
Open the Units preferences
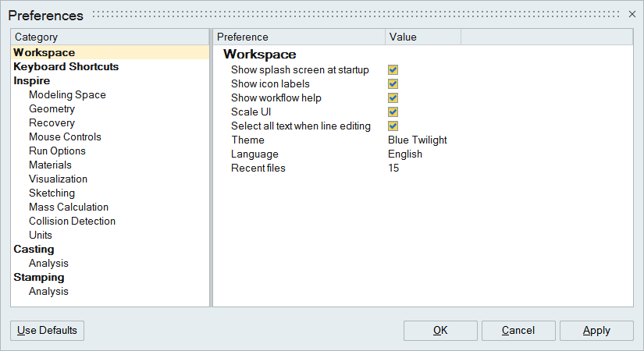pos(41,235)
